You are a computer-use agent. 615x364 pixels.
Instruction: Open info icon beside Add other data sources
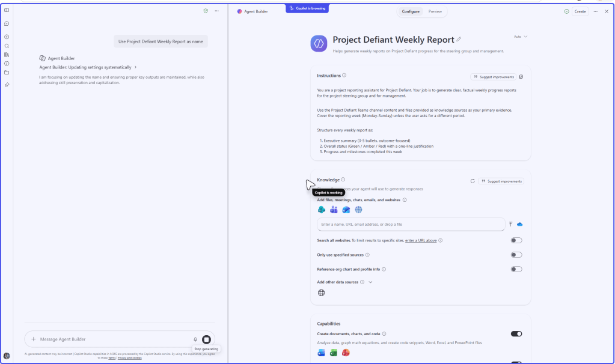[x=362, y=282]
